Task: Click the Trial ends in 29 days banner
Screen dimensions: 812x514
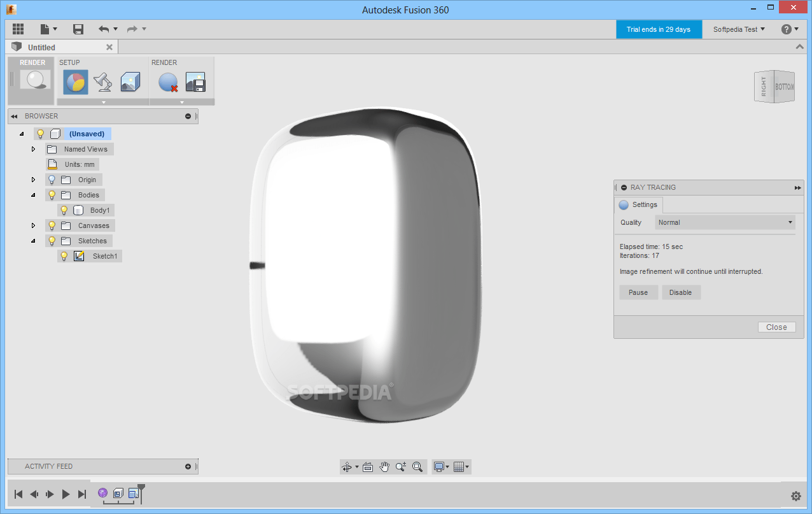Action: tap(659, 29)
